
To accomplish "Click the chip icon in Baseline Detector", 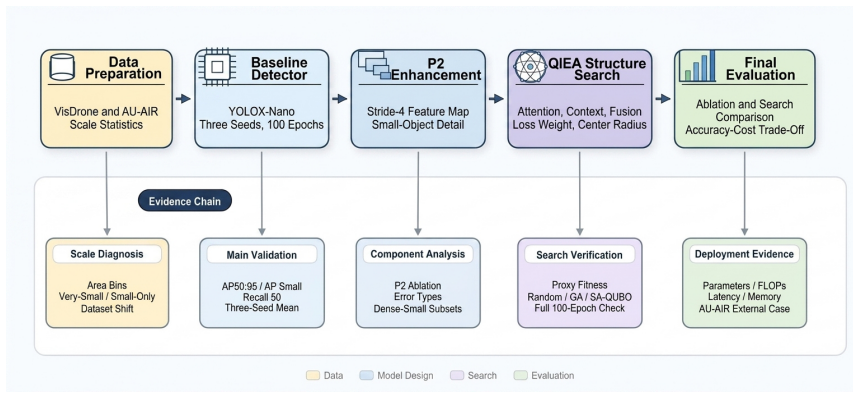I will (x=217, y=67).
